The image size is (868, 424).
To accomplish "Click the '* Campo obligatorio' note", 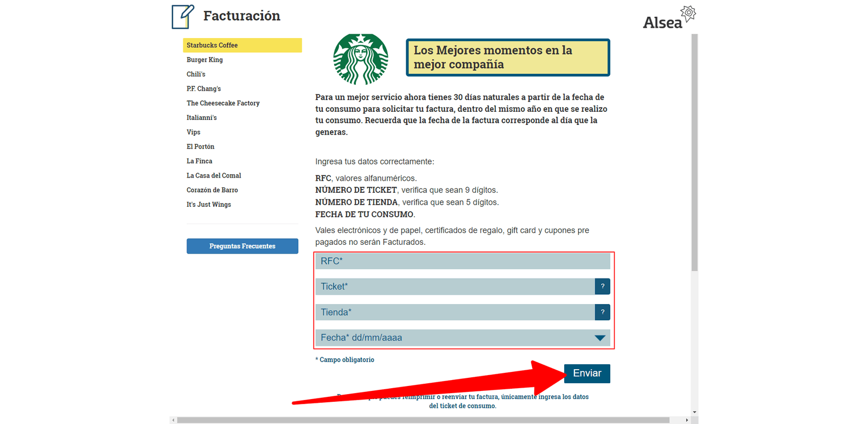I will 345,360.
